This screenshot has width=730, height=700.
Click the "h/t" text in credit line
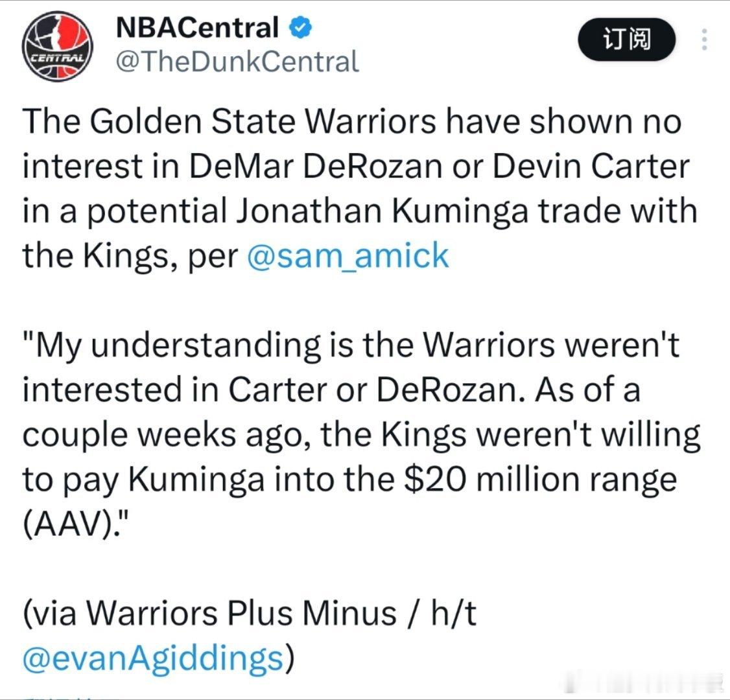pos(453,613)
